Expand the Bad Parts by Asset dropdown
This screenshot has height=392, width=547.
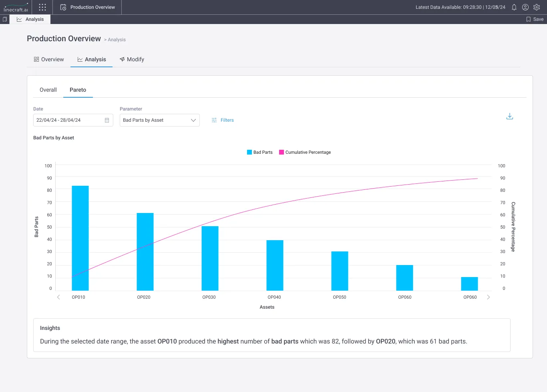tap(160, 120)
